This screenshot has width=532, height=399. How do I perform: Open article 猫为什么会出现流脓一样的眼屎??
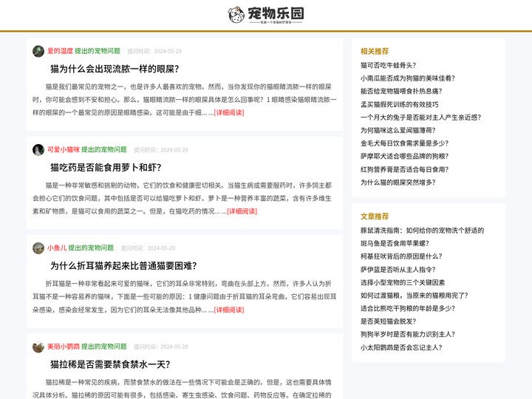tap(115, 69)
